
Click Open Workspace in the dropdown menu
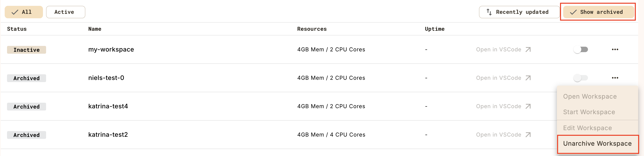(590, 96)
